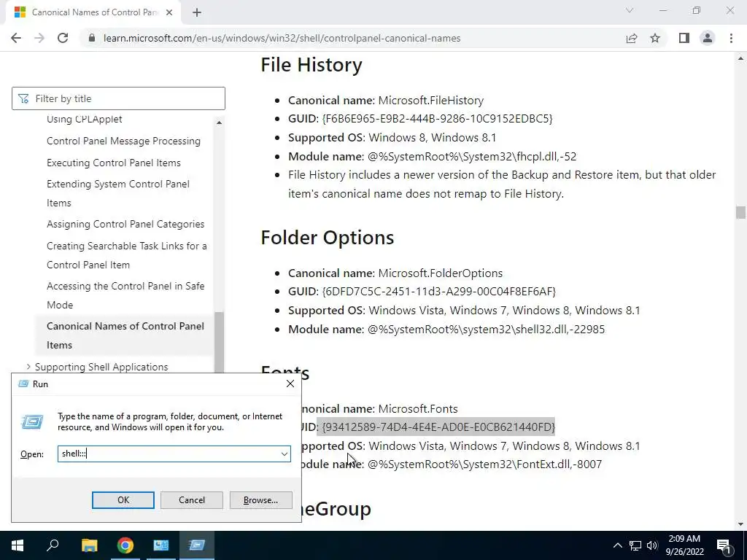This screenshot has width=747, height=560.
Task: Focus the Filter by title field
Action: [119, 98]
